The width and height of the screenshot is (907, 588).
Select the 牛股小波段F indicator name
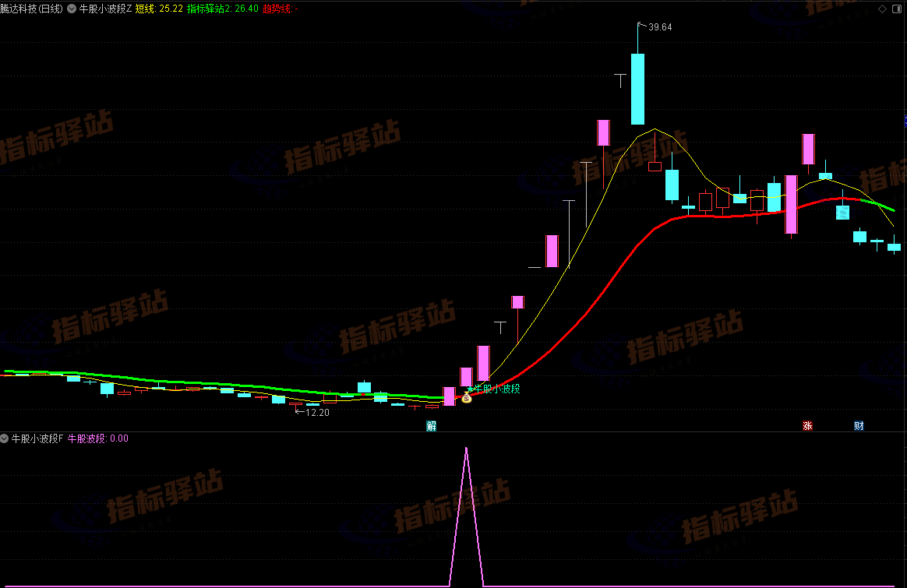[x=37, y=438]
